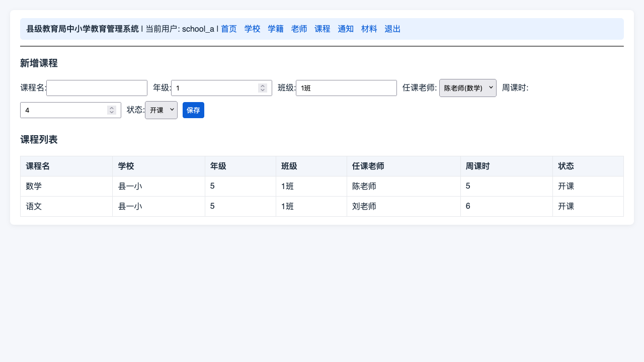Select the 周课时 column header
644x362 pixels.
point(507,166)
